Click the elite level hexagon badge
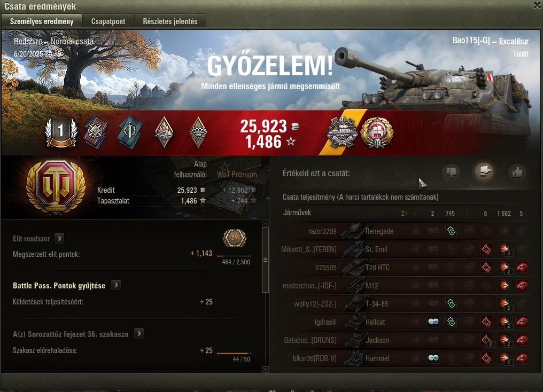543x392 pixels. click(x=235, y=238)
